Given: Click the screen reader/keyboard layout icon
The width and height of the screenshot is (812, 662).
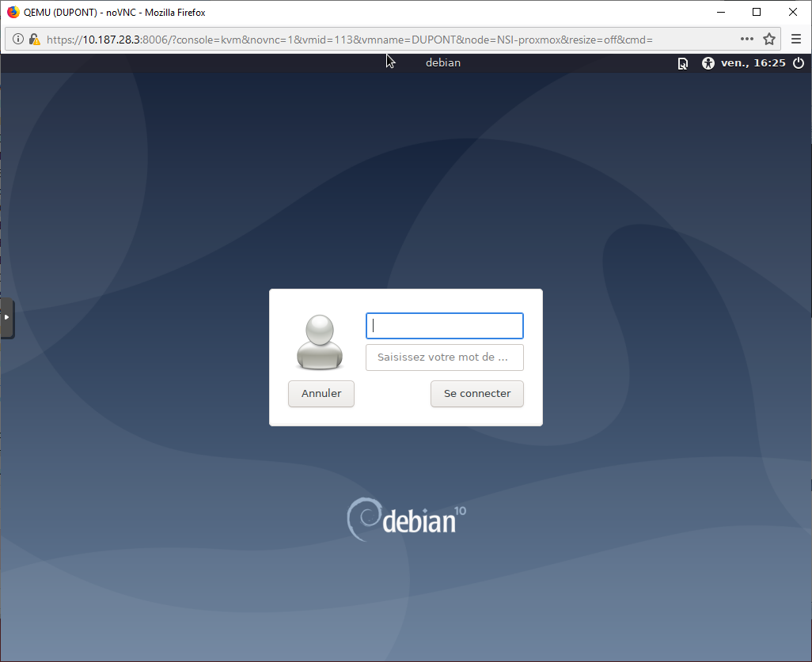Looking at the screenshot, I should 683,63.
